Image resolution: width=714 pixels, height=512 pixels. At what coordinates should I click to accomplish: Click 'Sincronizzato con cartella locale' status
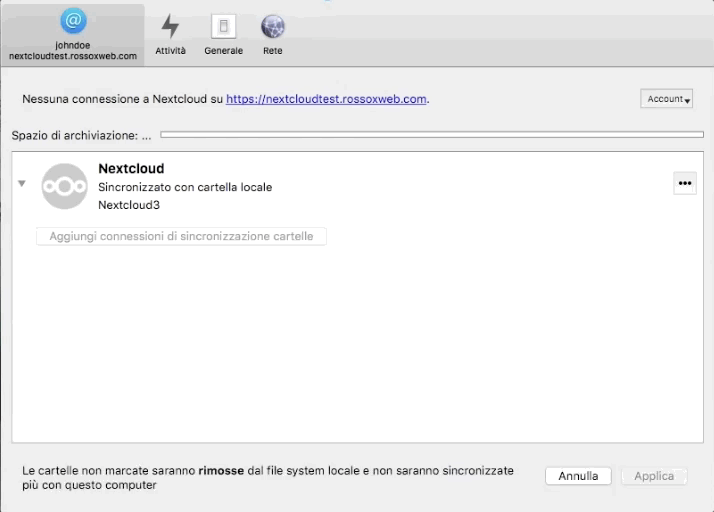tap(185, 187)
